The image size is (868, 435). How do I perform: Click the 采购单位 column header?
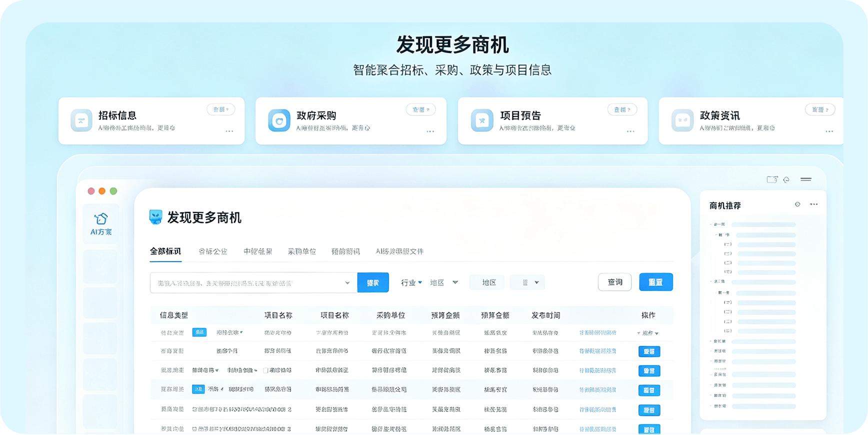[x=390, y=315]
